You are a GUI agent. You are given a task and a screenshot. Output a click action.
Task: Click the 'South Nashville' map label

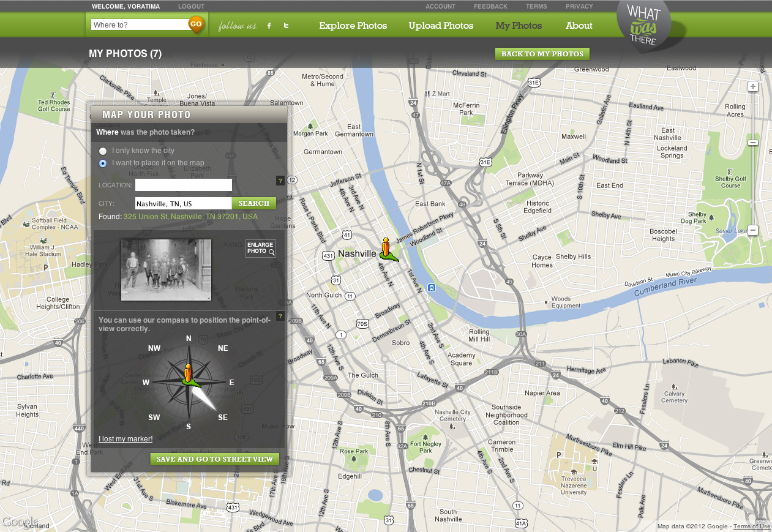coord(448,515)
